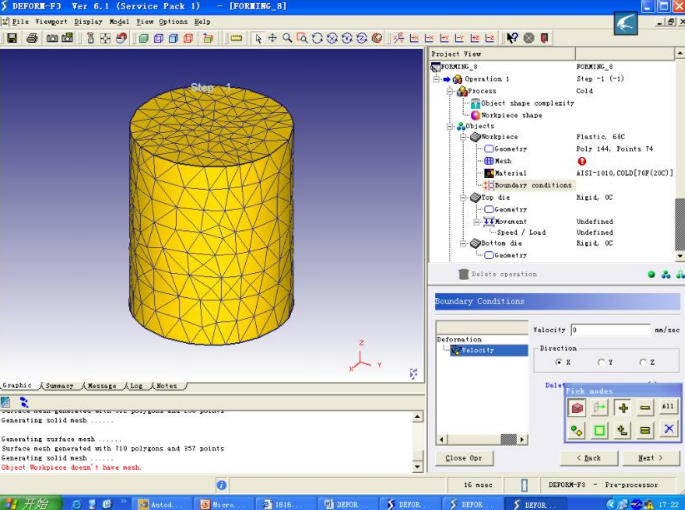
Task: Activate the free Rotate tool
Action: (x=317, y=38)
